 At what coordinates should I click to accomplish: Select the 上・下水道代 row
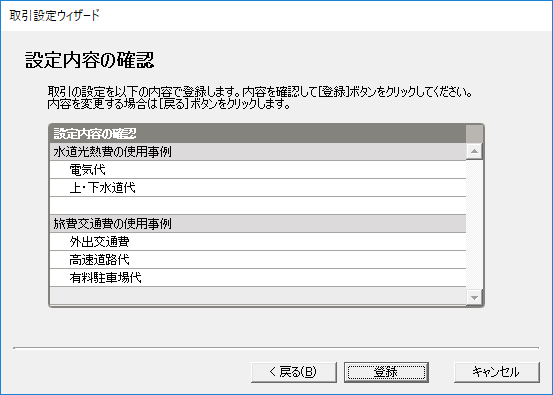[x=258, y=188]
